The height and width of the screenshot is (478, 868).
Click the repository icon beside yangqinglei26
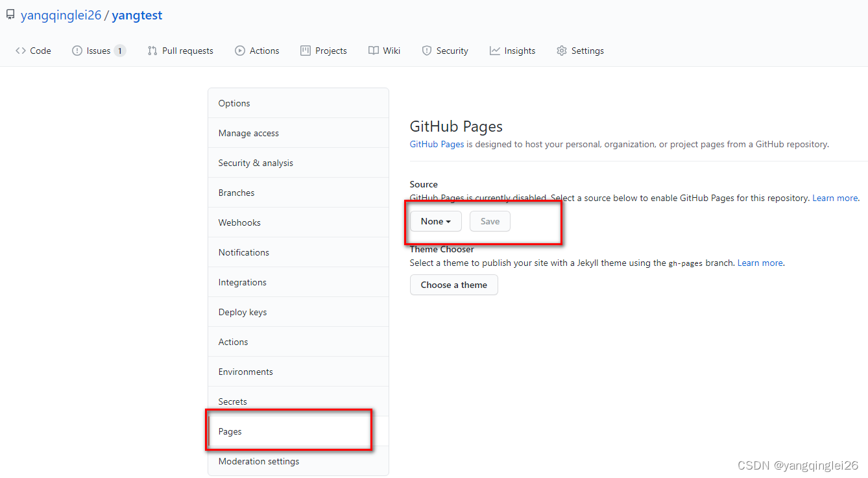click(10, 14)
